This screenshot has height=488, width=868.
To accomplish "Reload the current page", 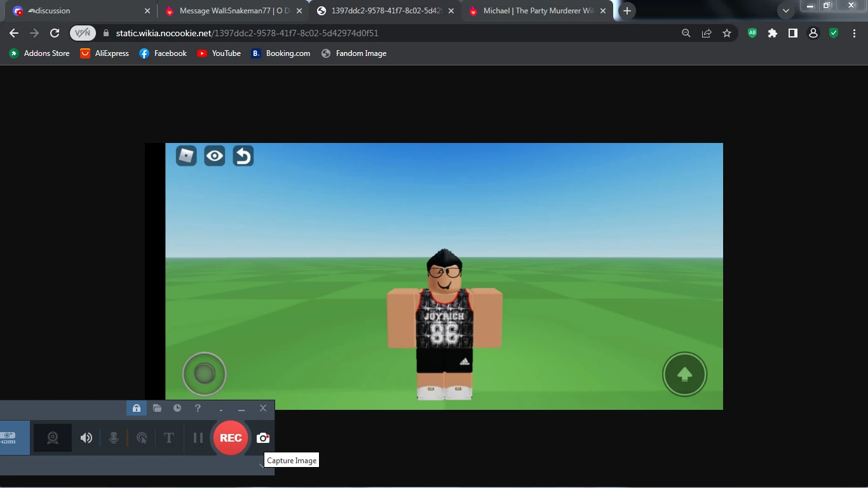I will (55, 33).
